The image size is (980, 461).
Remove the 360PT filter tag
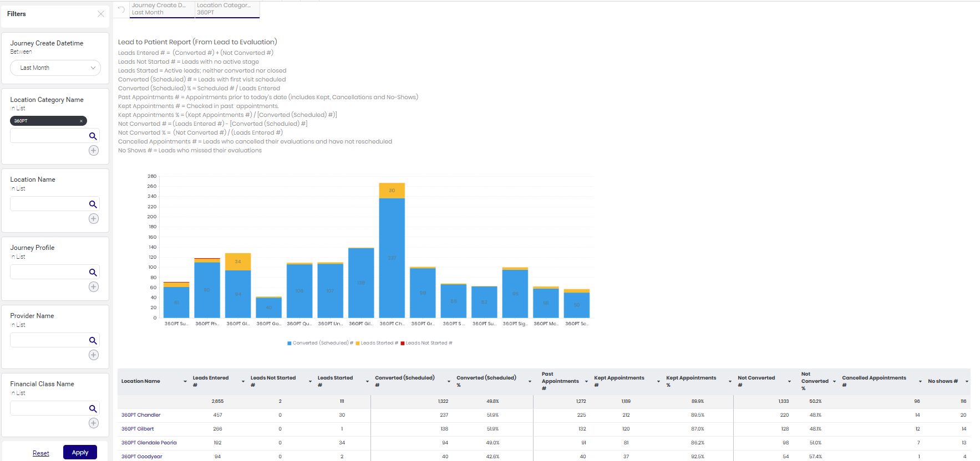[x=81, y=121]
